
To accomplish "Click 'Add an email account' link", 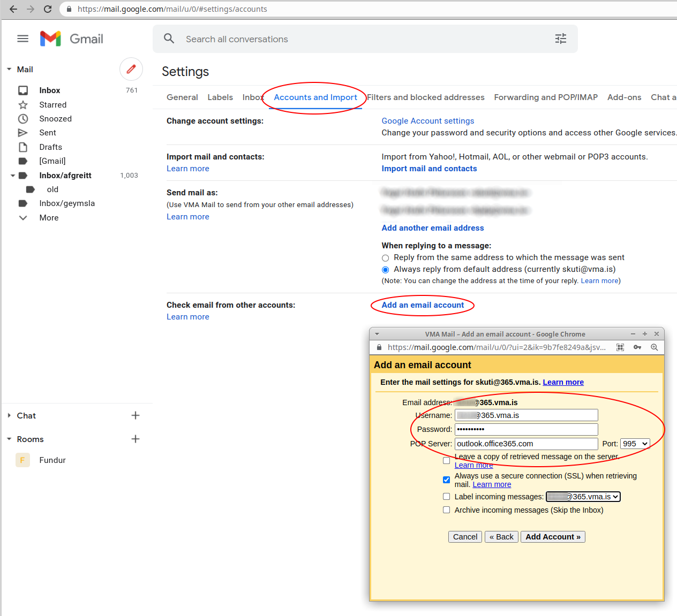I will tap(423, 305).
